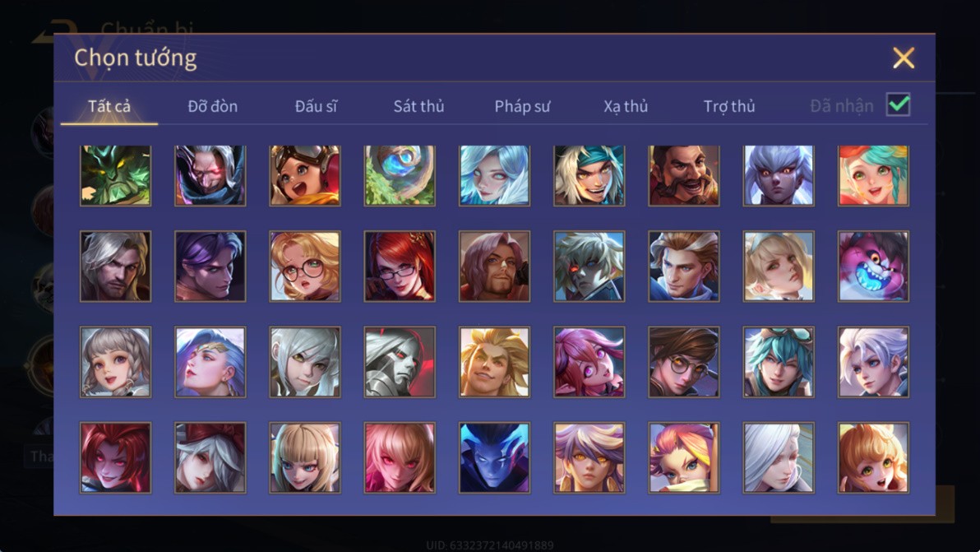Select the swirling blue orb nature hero
This screenshot has height=552, width=980.
[400, 176]
